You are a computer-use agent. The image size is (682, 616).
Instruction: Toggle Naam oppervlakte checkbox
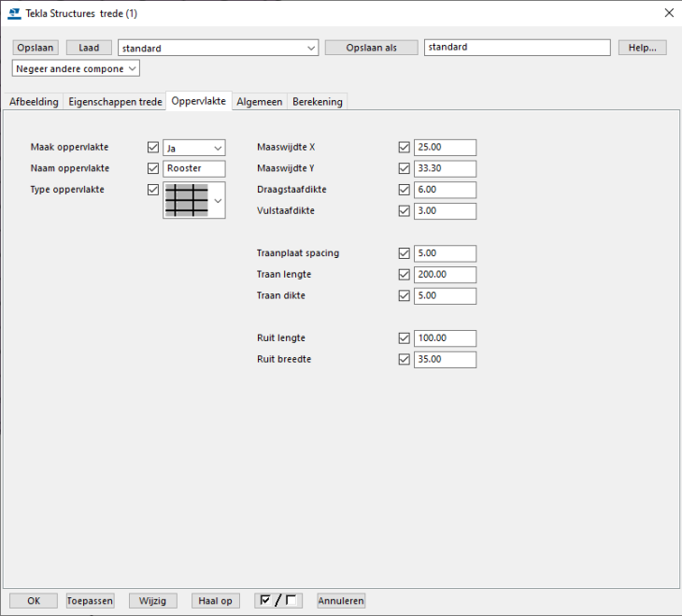(x=153, y=168)
